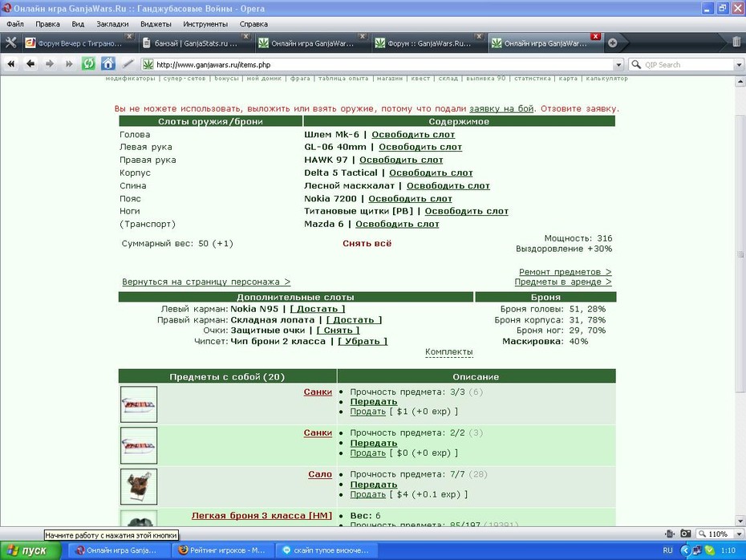Open the Комплекты link
The height and width of the screenshot is (560, 746).
[448, 351]
